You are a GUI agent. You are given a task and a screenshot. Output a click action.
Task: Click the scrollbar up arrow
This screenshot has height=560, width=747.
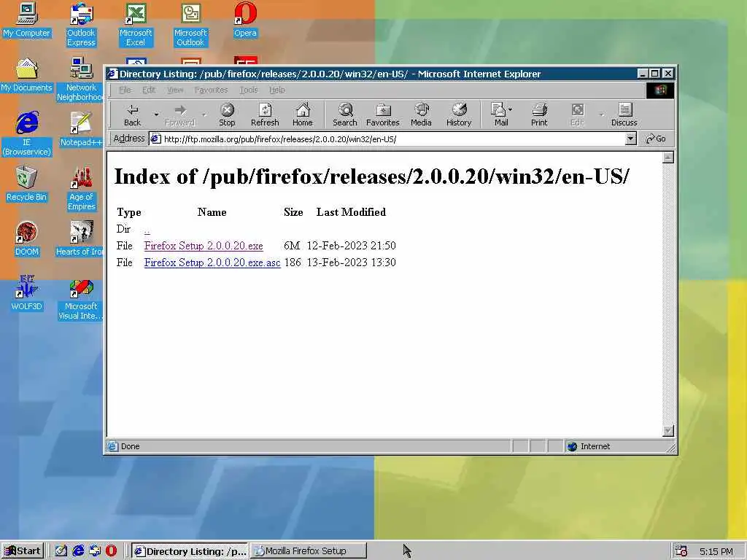coord(668,157)
